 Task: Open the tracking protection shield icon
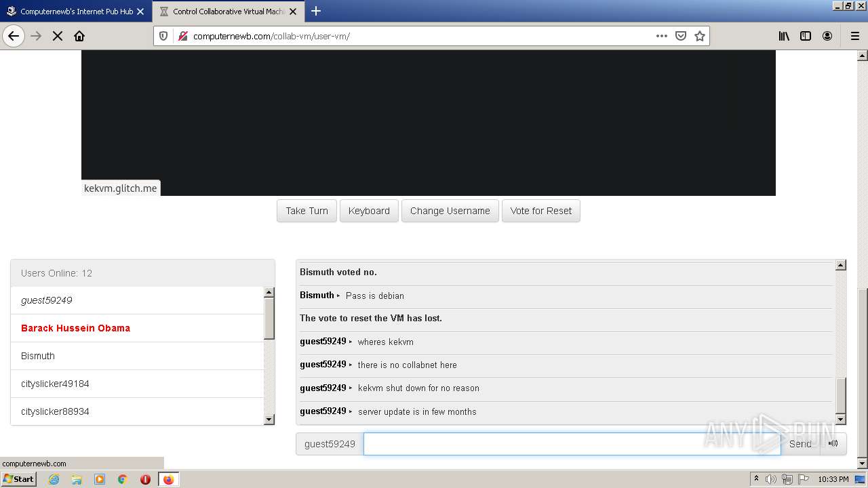[163, 36]
